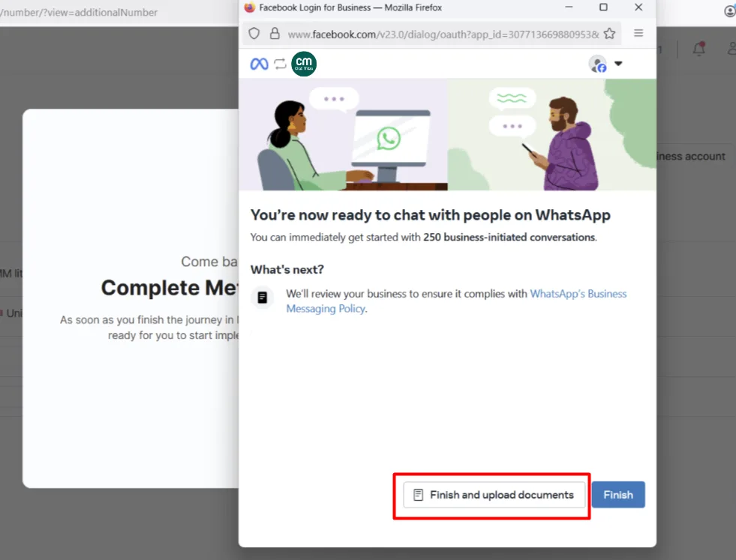Click the What's next? heading
The image size is (736, 560).
point(287,270)
